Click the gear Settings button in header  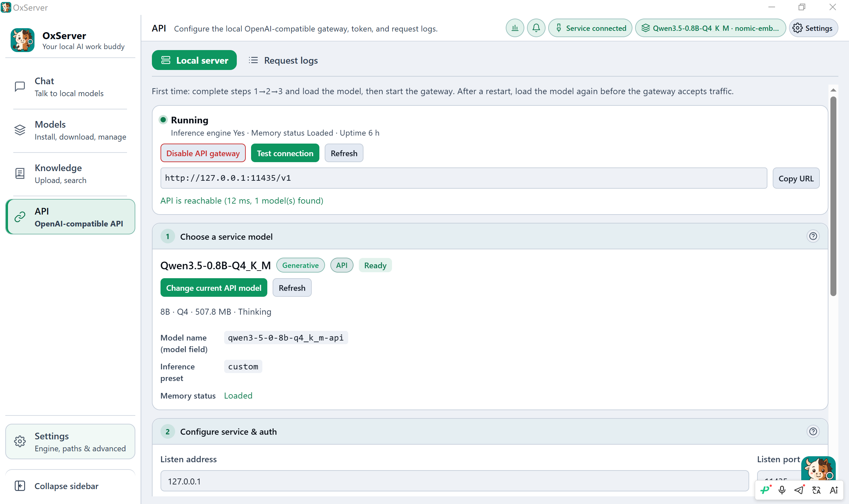[x=813, y=28]
